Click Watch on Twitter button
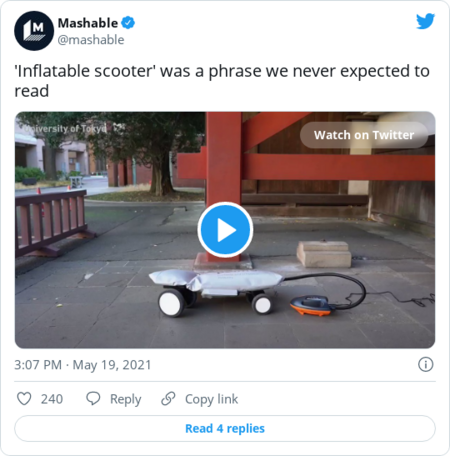This screenshot has height=456, width=450. pos(364,135)
